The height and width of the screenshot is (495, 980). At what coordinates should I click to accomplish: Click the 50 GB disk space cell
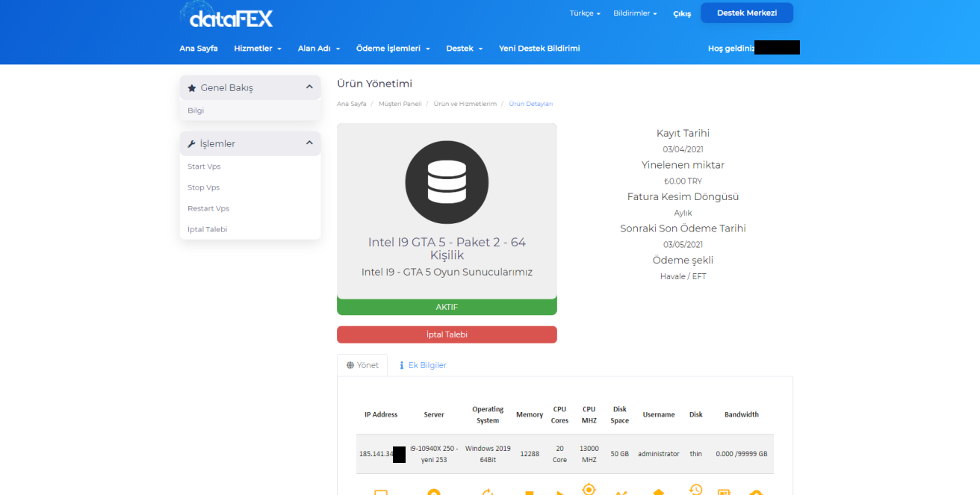(619, 454)
